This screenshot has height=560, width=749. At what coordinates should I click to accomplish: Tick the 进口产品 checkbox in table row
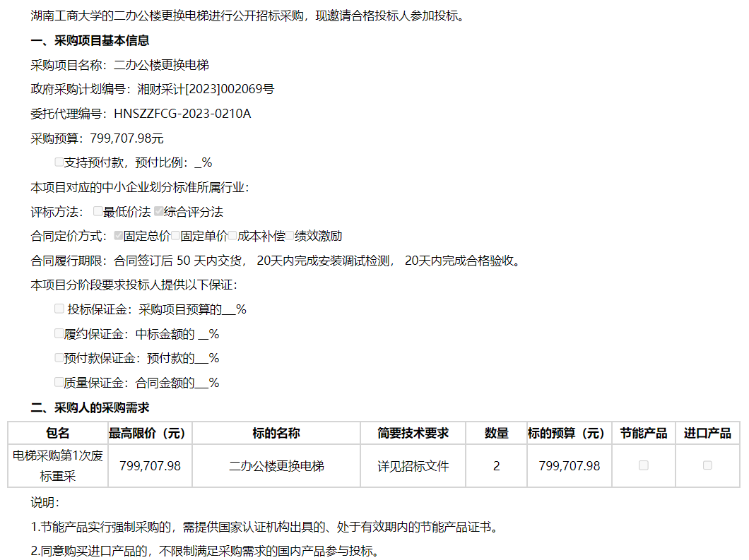(x=707, y=465)
